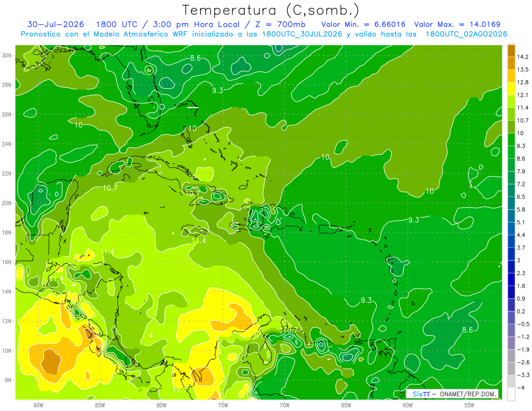Click the "2.3" colorbar label
The width and height of the screenshot is (532, 411).
pos(521,273)
